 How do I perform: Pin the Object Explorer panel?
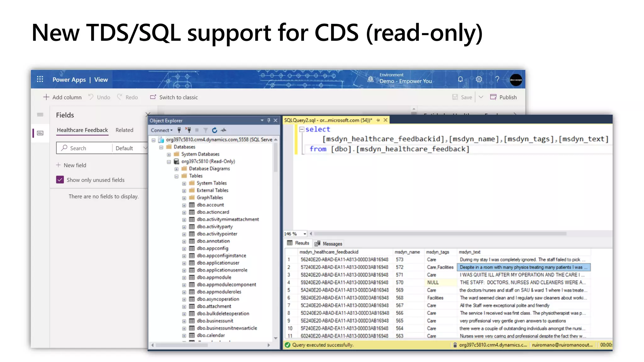269,120
